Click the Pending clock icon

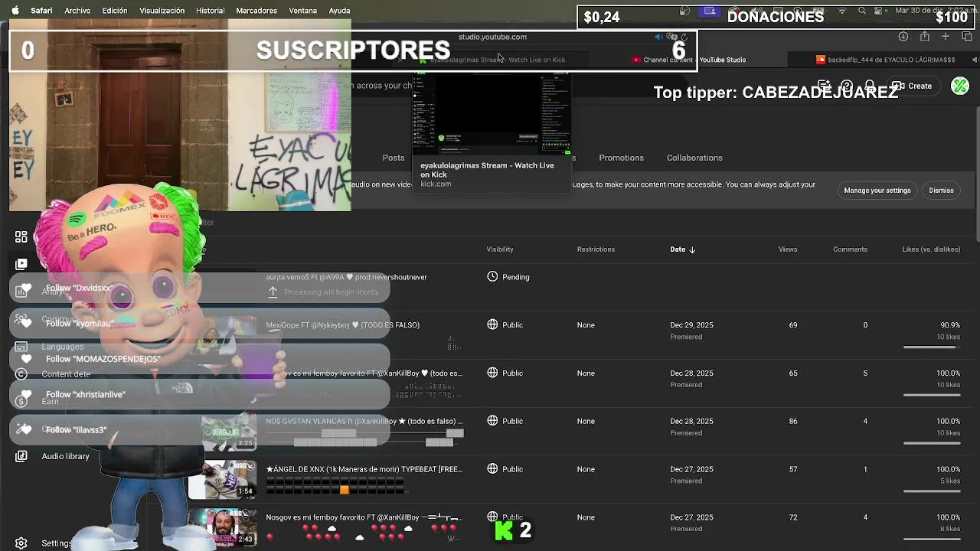492,277
